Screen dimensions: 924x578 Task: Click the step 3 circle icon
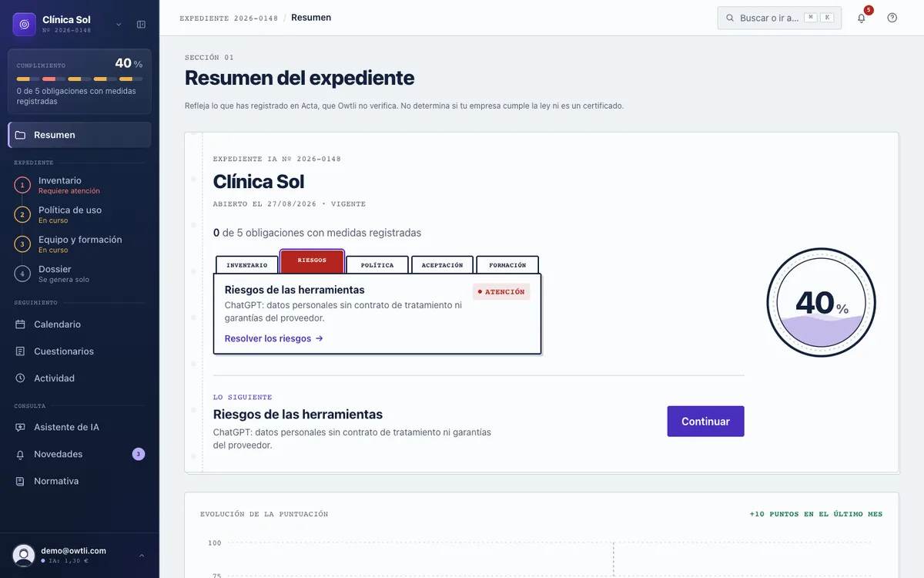point(22,244)
